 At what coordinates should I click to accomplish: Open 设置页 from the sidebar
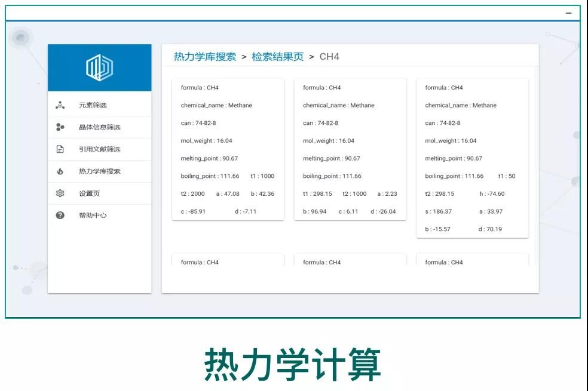pos(89,193)
